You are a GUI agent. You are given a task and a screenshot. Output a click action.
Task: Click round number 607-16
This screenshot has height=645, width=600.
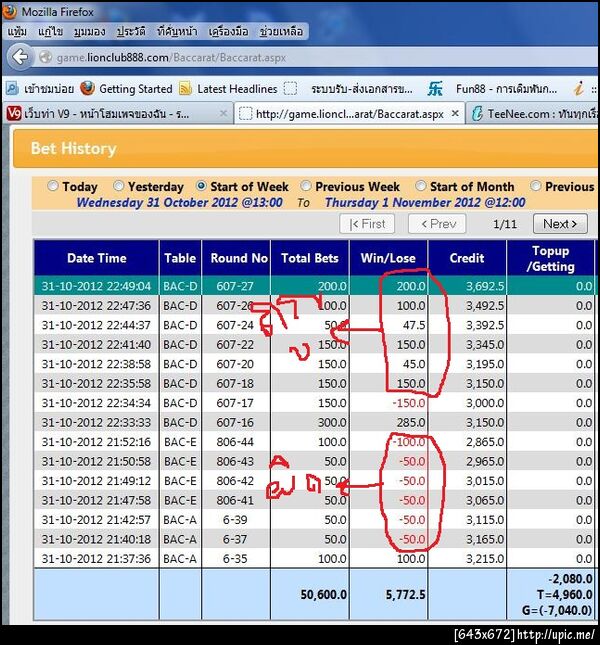(x=235, y=422)
